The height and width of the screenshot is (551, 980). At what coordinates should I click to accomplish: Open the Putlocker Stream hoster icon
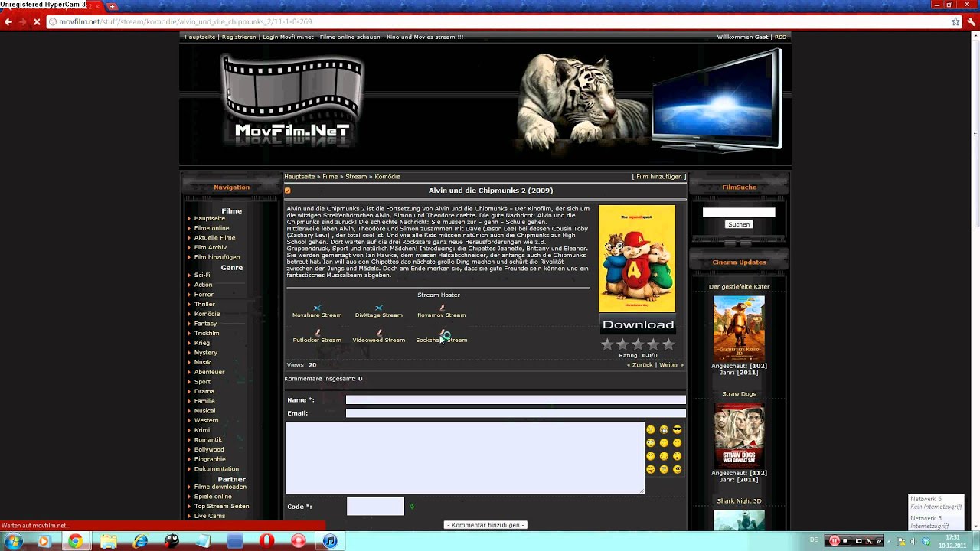317,333
